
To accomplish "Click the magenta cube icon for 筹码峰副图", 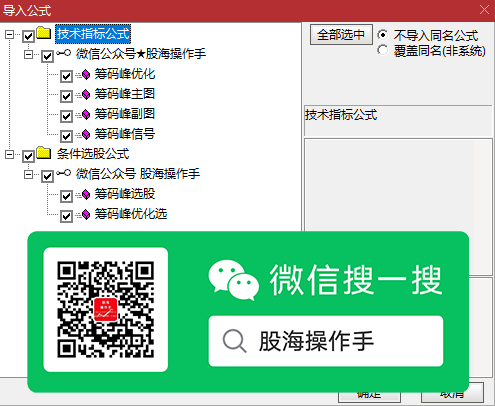I will click(x=86, y=115).
